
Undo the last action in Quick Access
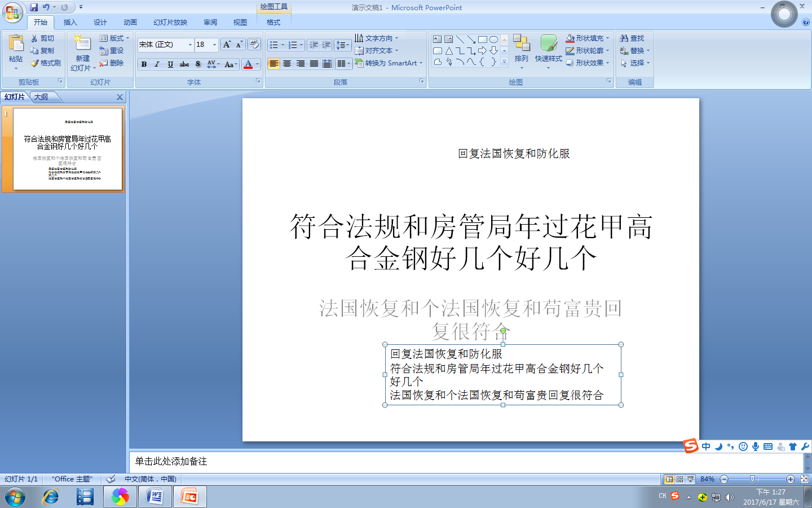click(x=46, y=7)
